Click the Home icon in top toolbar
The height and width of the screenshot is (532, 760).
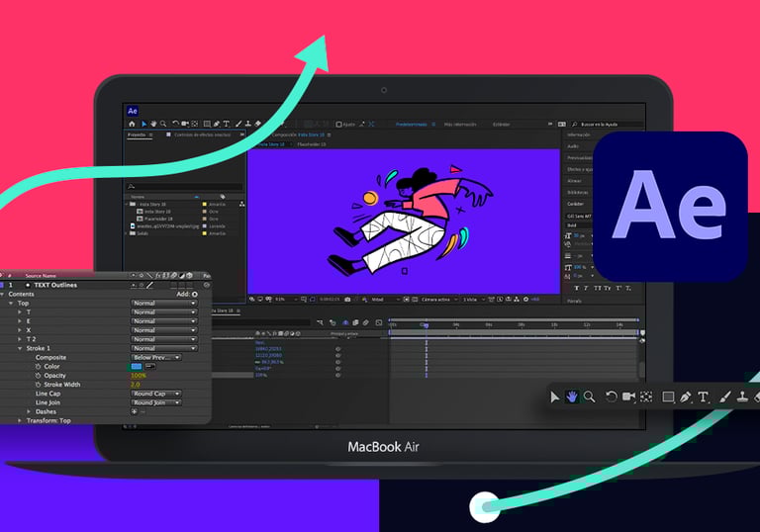[132, 124]
